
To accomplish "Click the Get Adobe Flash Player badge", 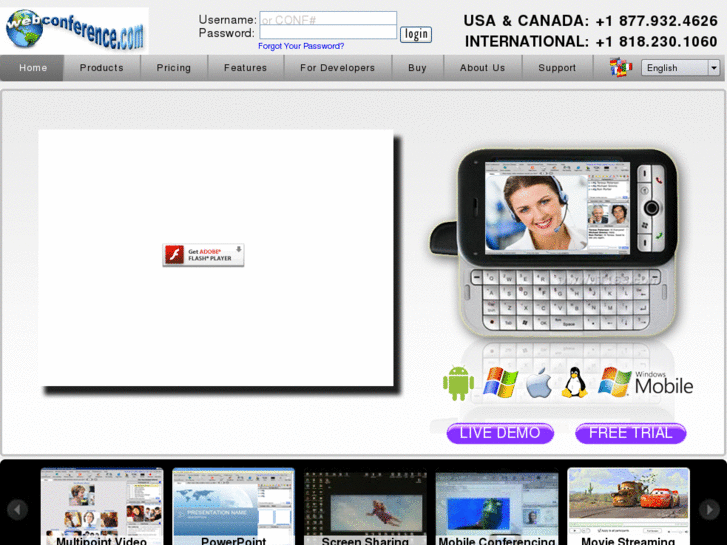I will (203, 255).
